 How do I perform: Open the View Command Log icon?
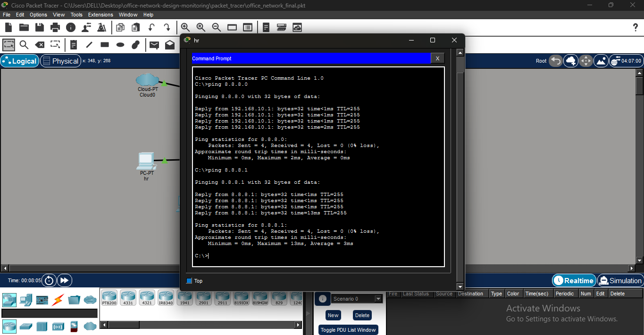(x=266, y=27)
